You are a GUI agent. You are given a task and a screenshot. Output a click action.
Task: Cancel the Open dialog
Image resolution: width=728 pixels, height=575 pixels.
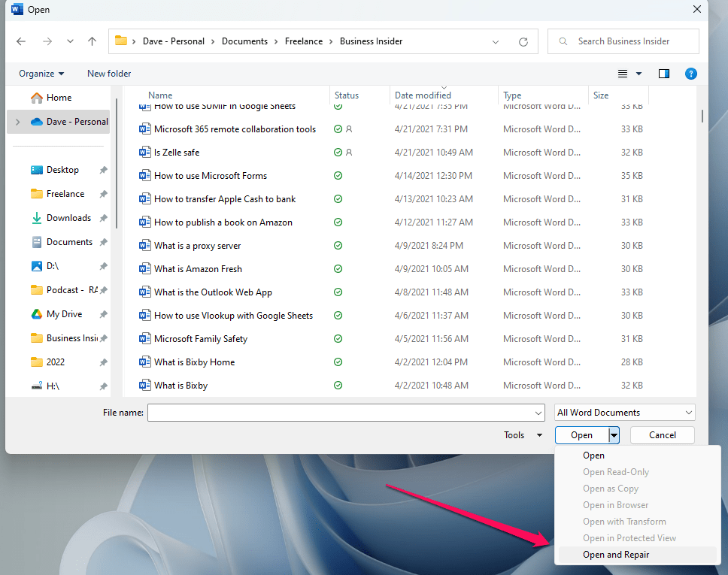pyautogui.click(x=662, y=435)
